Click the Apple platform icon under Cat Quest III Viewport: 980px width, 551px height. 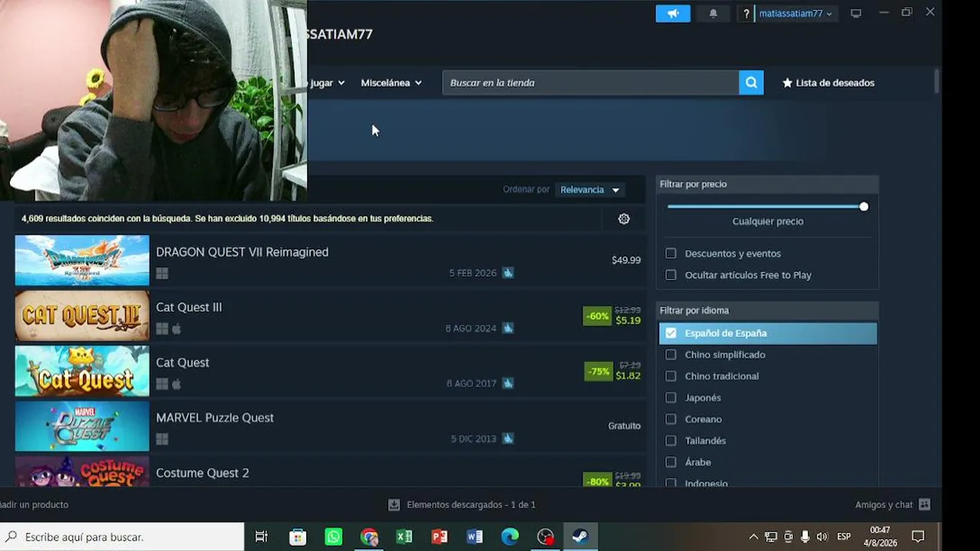pos(177,329)
